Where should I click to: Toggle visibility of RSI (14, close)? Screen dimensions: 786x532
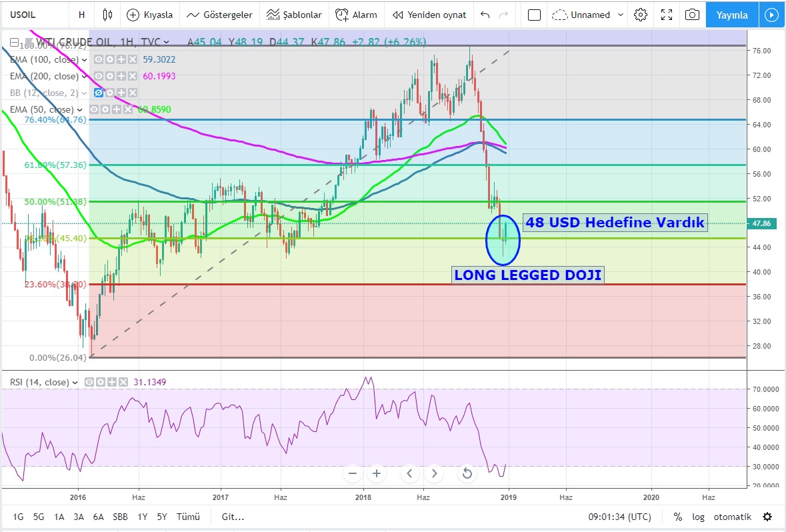89,382
